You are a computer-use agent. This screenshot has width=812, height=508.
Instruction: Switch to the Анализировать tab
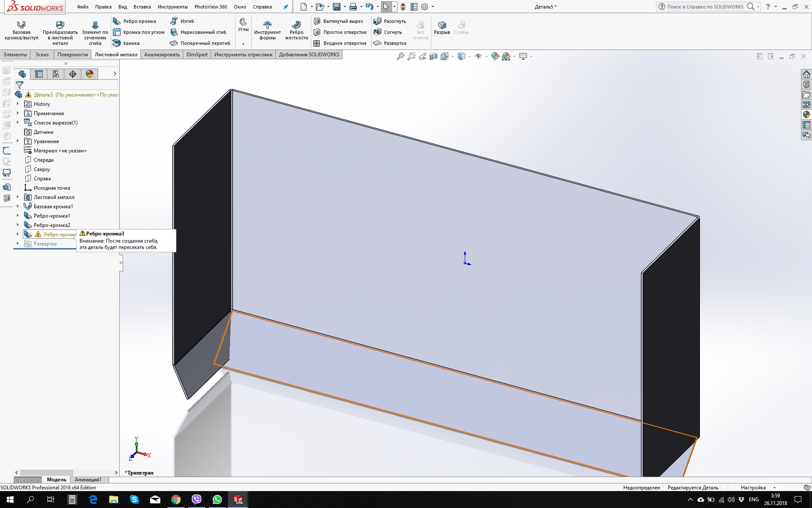pyautogui.click(x=162, y=55)
